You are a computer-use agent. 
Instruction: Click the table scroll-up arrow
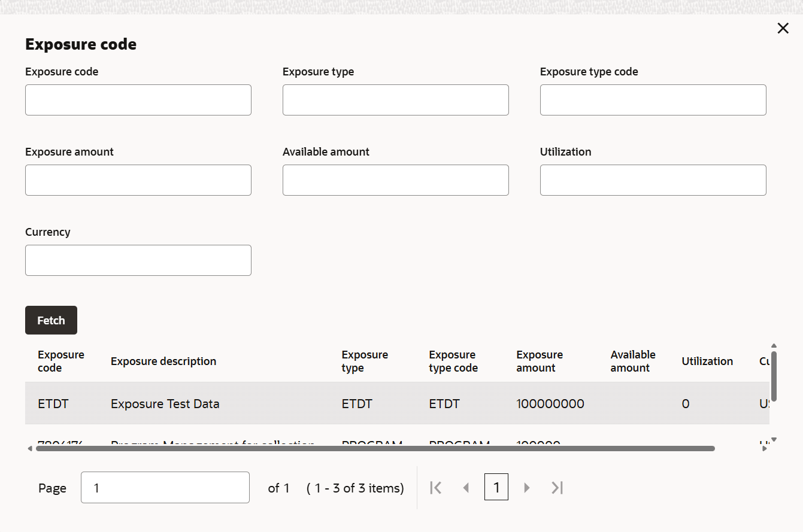coord(774,346)
